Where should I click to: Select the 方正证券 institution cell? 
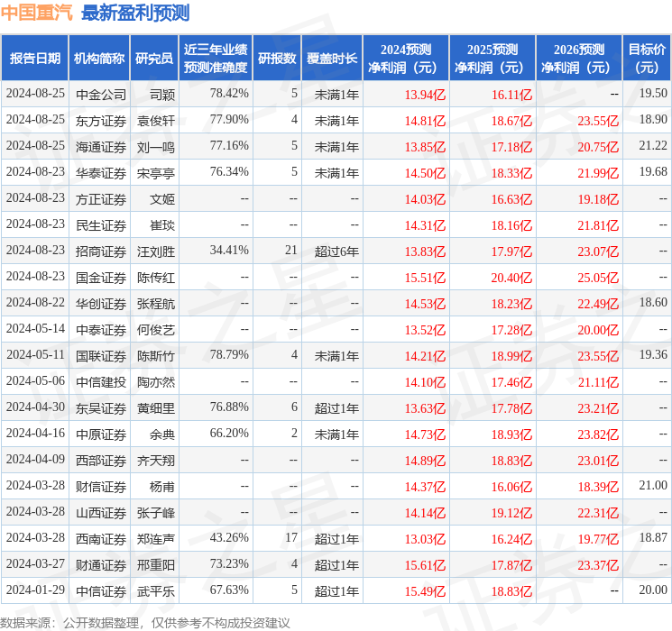[x=101, y=199]
